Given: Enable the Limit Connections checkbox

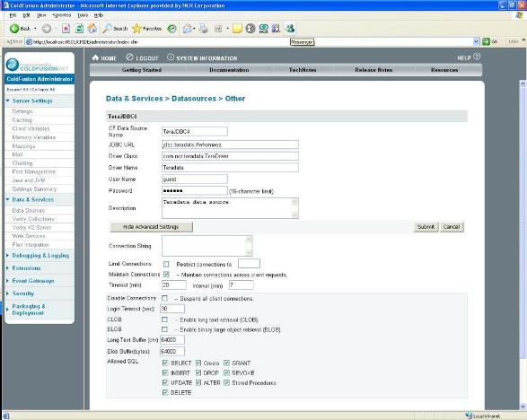Looking at the screenshot, I should click(x=166, y=264).
